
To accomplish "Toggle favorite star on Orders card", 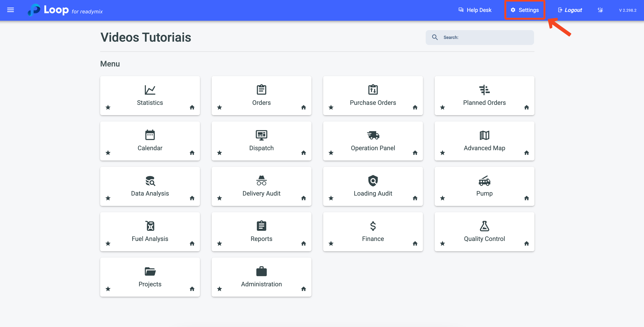I will pos(219,108).
